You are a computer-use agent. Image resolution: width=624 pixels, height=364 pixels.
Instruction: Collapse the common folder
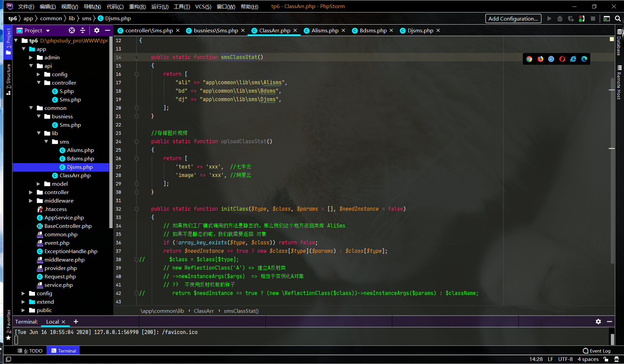[31, 108]
